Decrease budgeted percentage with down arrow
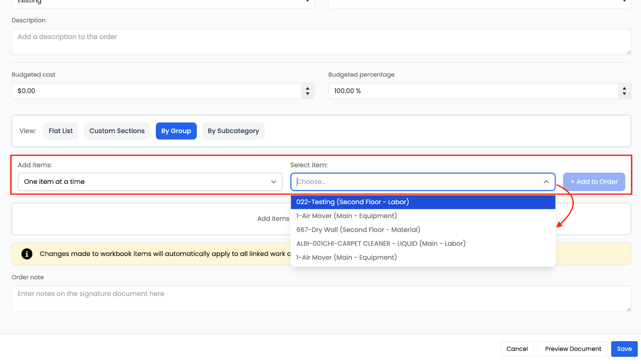The image size is (641, 364). pos(624,94)
